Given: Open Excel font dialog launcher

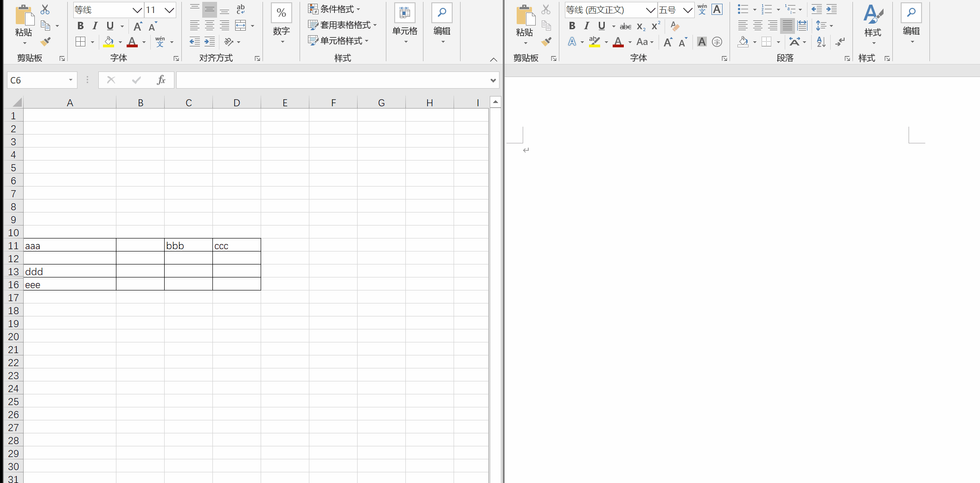Looking at the screenshot, I should point(176,59).
